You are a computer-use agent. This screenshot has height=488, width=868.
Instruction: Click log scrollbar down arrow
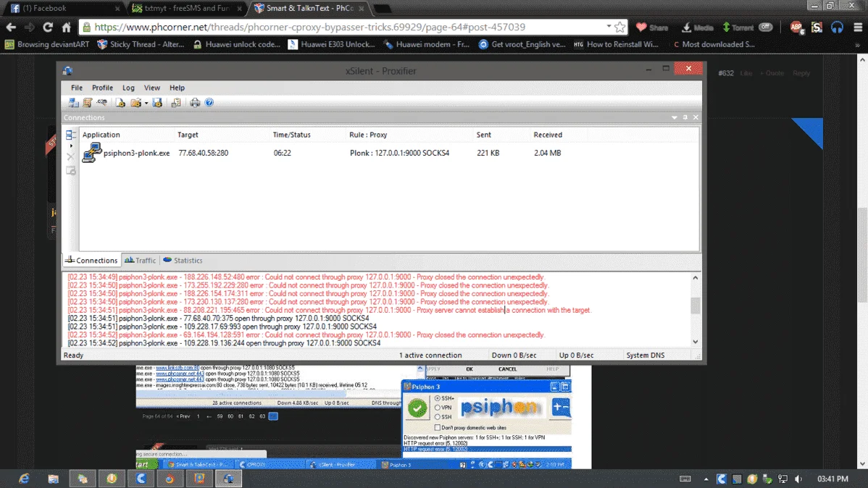(x=696, y=342)
